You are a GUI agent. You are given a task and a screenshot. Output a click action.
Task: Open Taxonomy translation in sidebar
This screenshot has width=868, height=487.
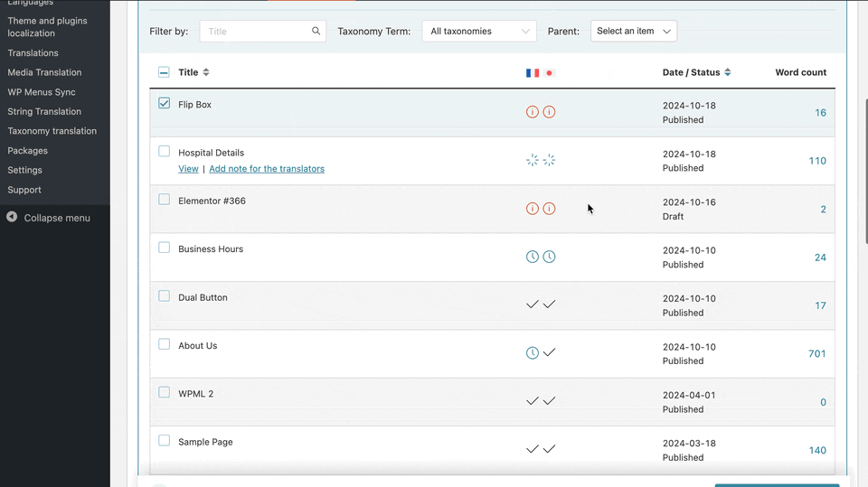(x=52, y=131)
